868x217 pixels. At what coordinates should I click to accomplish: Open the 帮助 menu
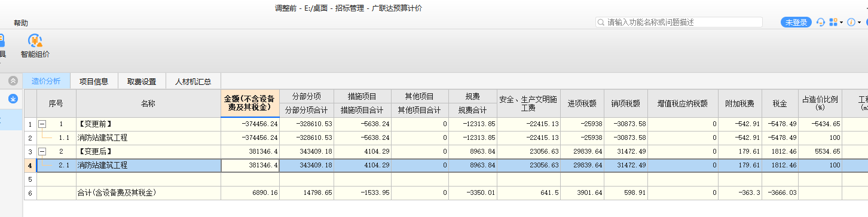21,23
